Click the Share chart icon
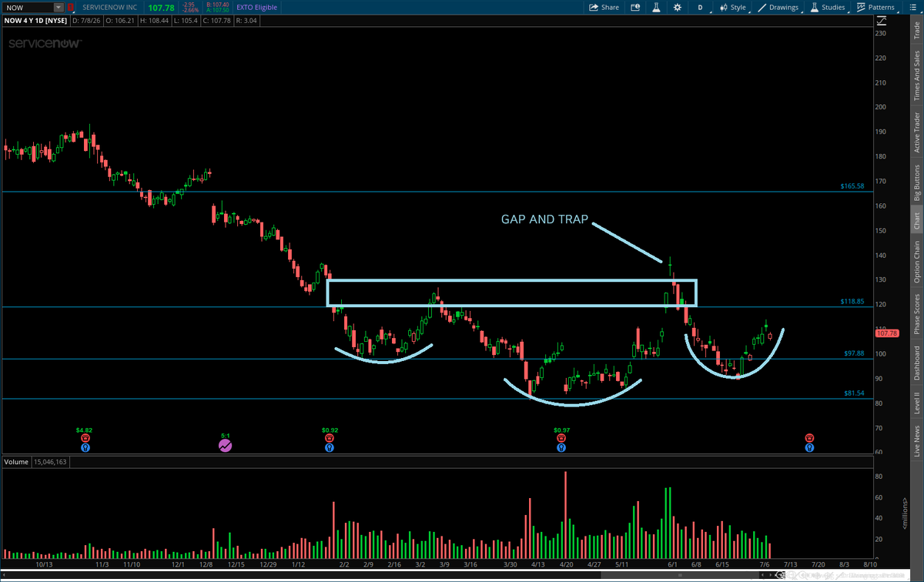 pyautogui.click(x=594, y=7)
